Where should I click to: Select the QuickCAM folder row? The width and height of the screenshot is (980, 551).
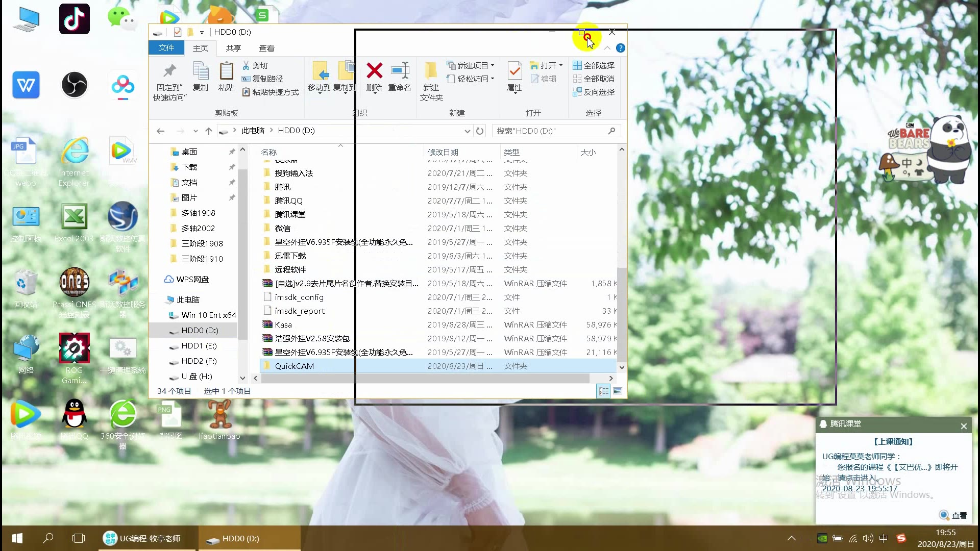pyautogui.click(x=438, y=366)
